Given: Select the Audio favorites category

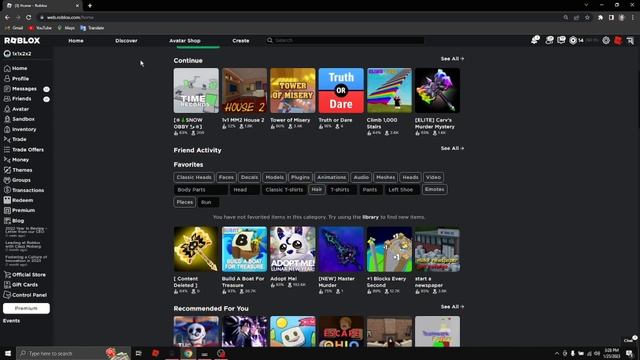Looking at the screenshot, I should point(361,177).
